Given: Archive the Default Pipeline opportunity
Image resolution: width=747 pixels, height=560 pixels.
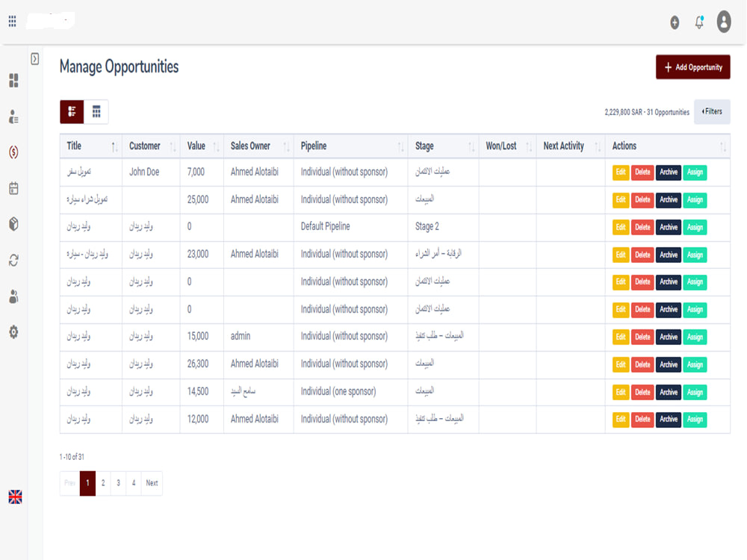Looking at the screenshot, I should tap(669, 228).
